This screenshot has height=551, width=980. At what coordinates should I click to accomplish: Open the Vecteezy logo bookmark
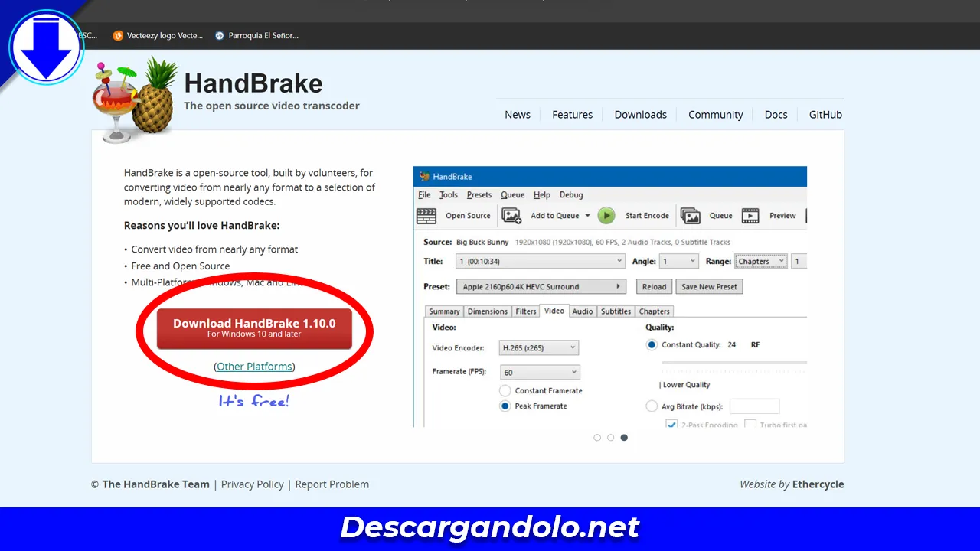pos(158,35)
